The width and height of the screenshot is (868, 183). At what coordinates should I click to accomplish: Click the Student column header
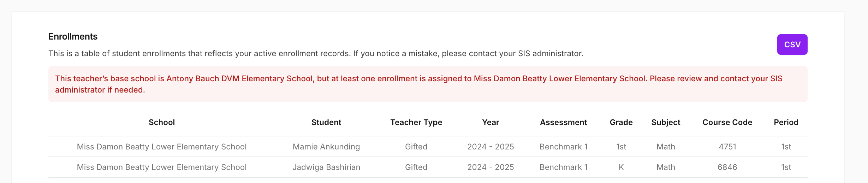point(326,122)
